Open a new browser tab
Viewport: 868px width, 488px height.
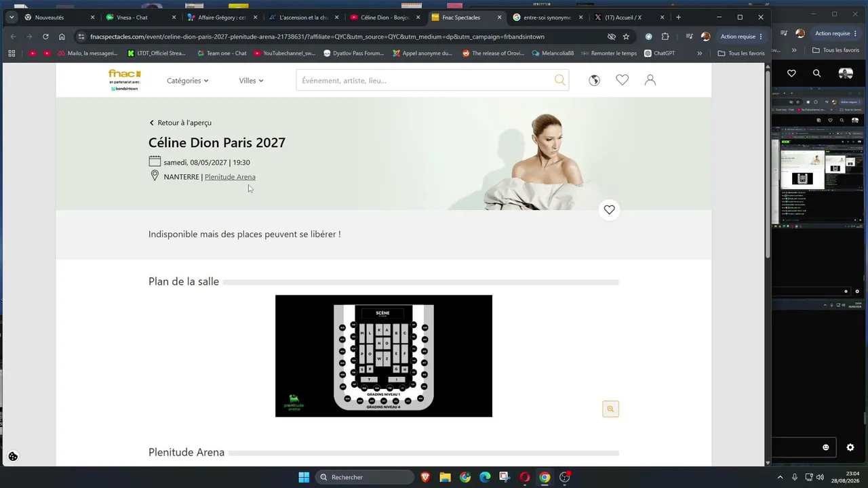678,17
